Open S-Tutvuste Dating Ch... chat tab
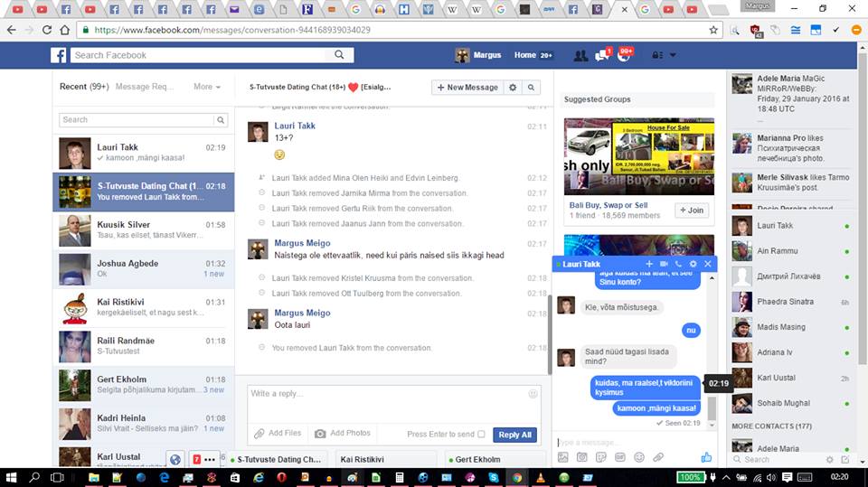The image size is (868, 487). point(278,459)
